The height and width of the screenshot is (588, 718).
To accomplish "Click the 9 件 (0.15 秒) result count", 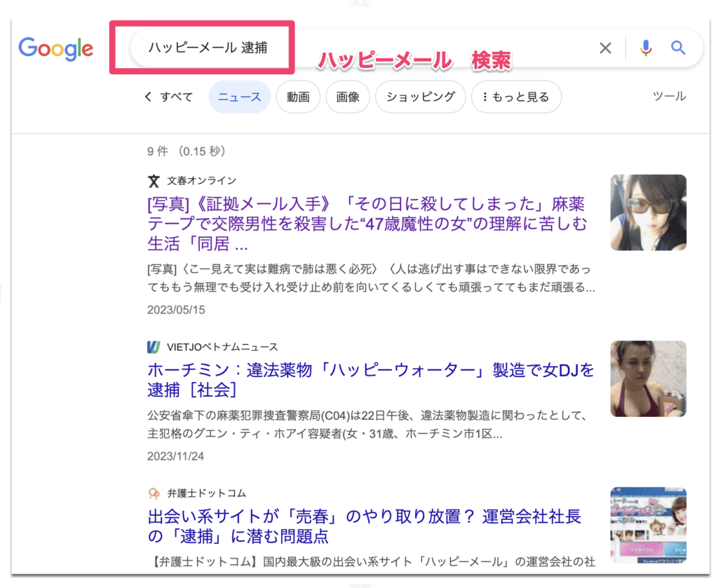I will click(x=187, y=151).
